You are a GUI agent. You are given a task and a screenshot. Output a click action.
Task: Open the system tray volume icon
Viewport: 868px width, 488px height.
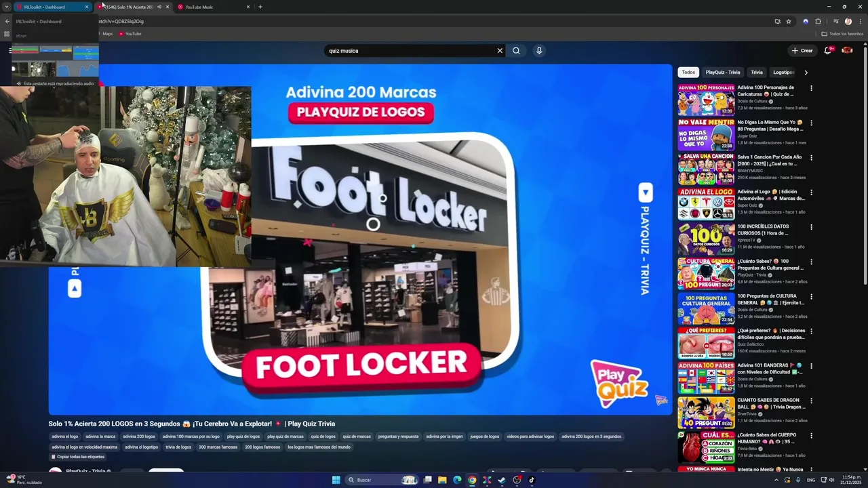[x=832, y=480]
